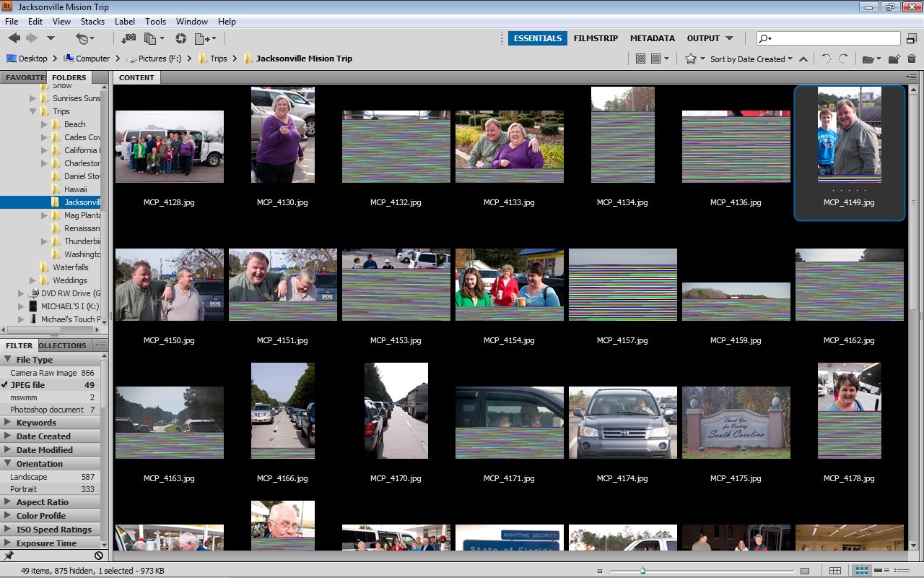924x578 pixels.
Task: Click the Open in Camera Raw aperture icon
Action: [x=180, y=38]
